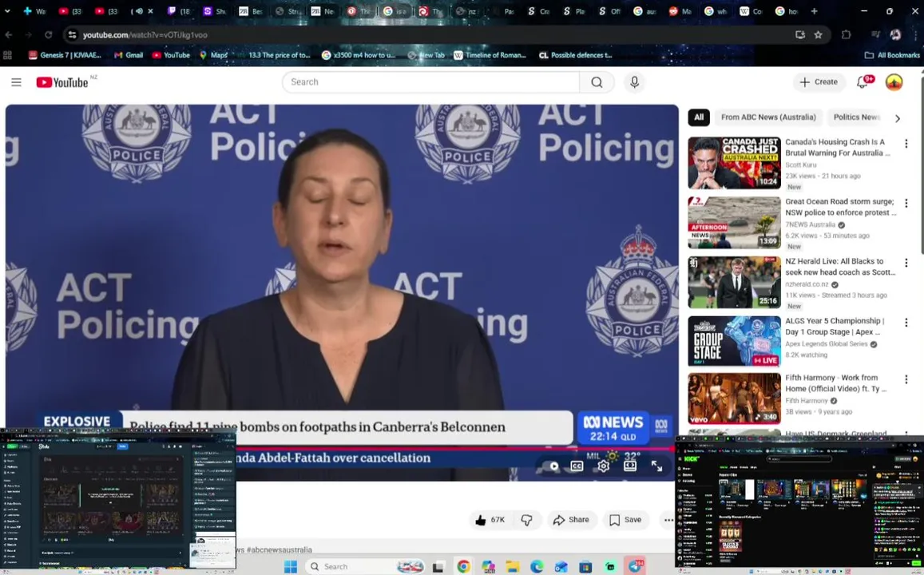
Task: Click the Chrome address bar URL
Action: (145, 35)
